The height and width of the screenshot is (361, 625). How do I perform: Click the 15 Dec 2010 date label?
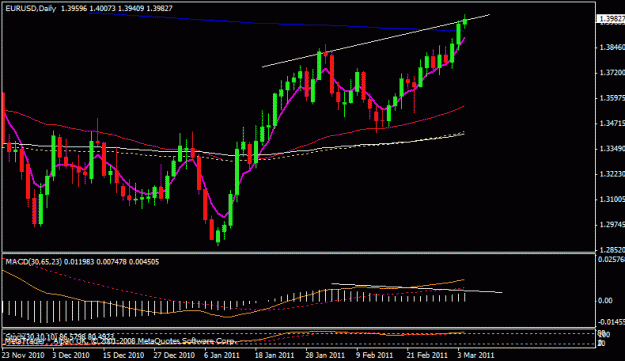123,355
